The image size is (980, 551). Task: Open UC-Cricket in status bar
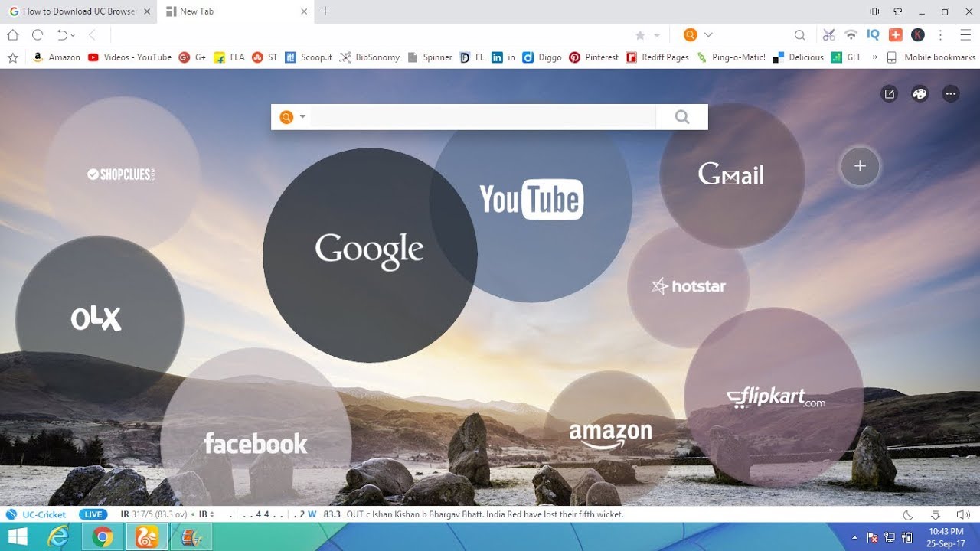click(36, 514)
